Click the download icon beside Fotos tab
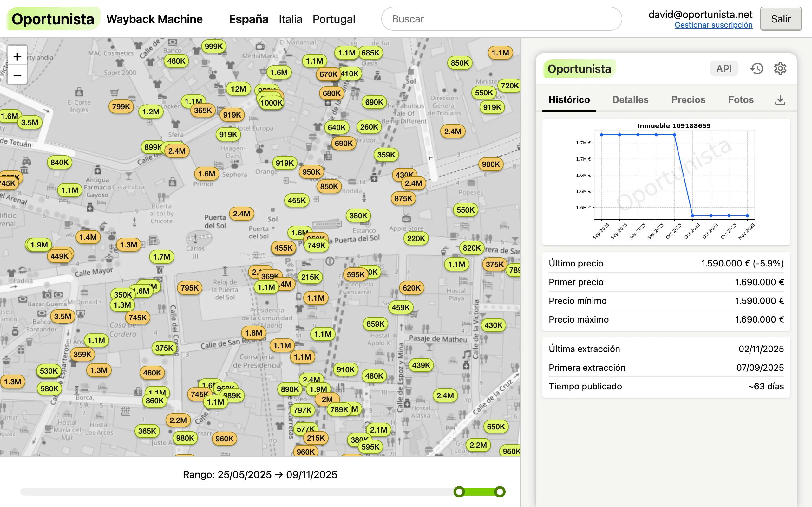Image resolution: width=812 pixels, height=507 pixels. 780,99
